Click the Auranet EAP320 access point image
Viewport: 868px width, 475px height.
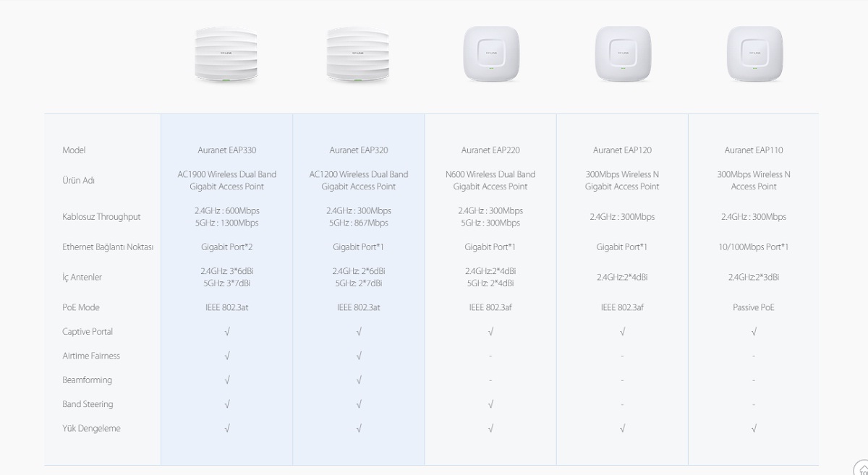click(358, 55)
